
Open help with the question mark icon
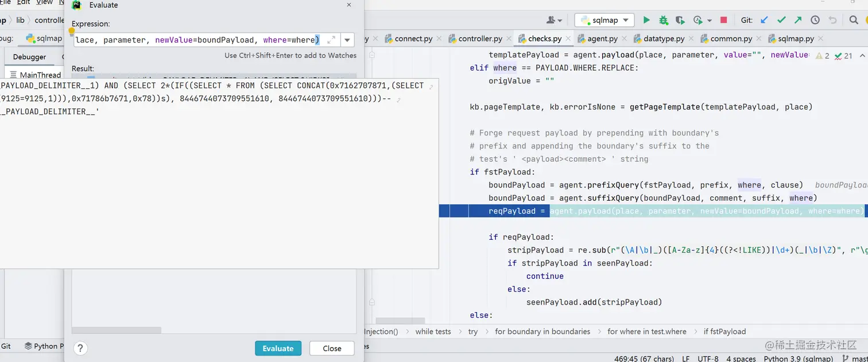[x=80, y=348]
